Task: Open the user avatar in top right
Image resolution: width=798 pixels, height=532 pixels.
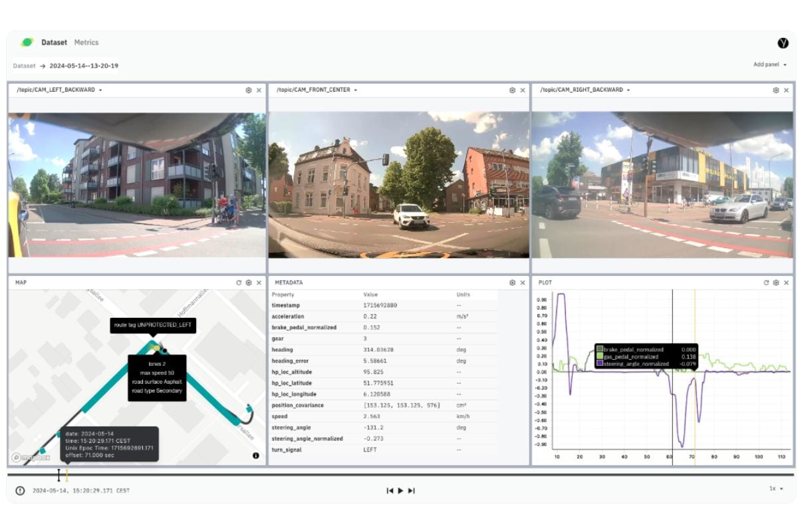Action: pyautogui.click(x=783, y=43)
